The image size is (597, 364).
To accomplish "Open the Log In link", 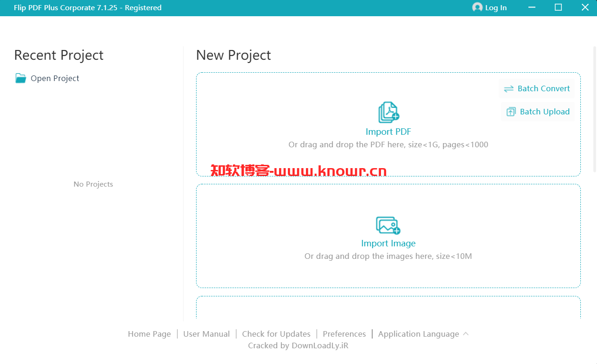I will pyautogui.click(x=495, y=7).
